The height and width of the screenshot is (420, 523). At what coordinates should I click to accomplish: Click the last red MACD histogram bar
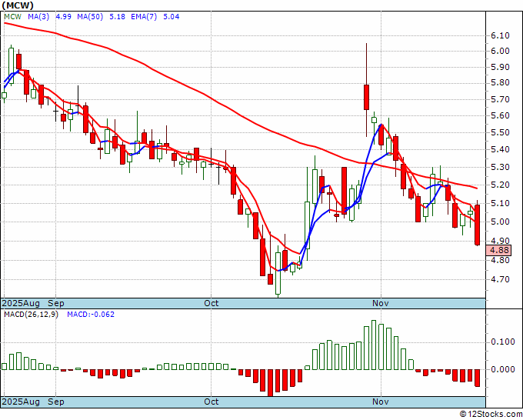pyautogui.click(x=478, y=378)
